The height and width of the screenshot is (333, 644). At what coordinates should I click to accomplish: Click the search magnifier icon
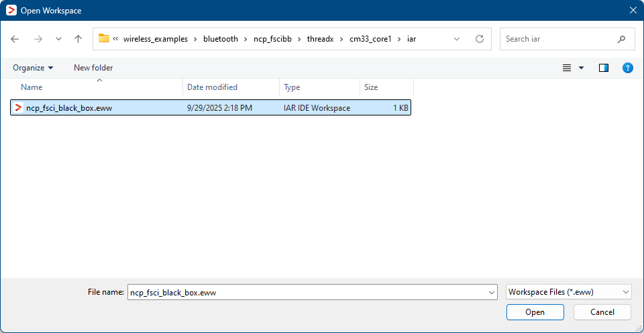tap(621, 39)
